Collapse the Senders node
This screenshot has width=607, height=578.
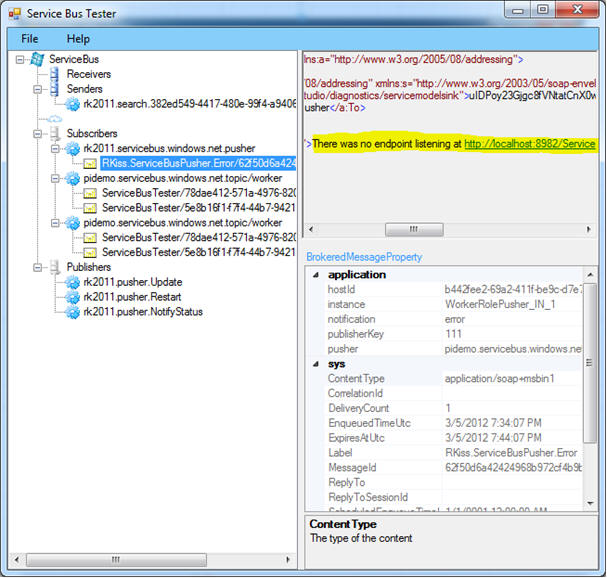pos(38,89)
